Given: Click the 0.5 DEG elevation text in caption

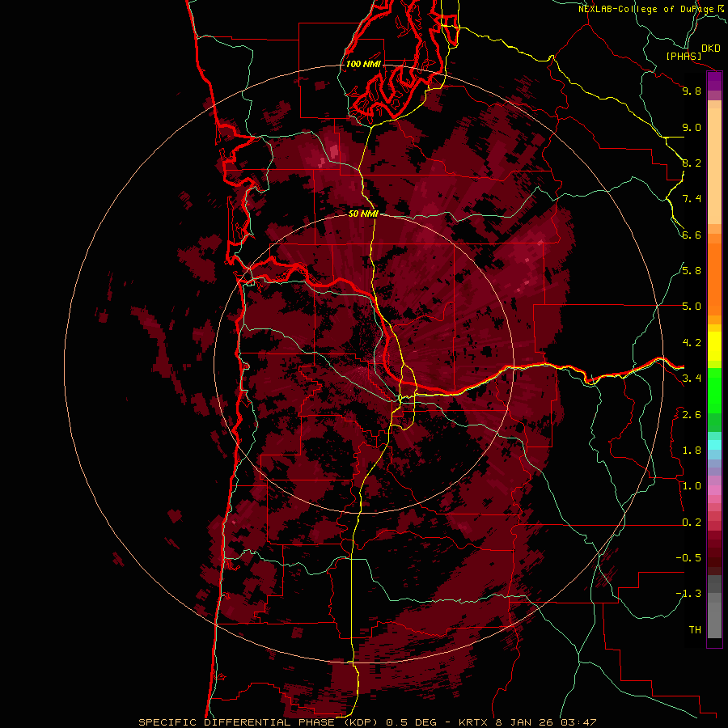Looking at the screenshot, I should tap(412, 722).
